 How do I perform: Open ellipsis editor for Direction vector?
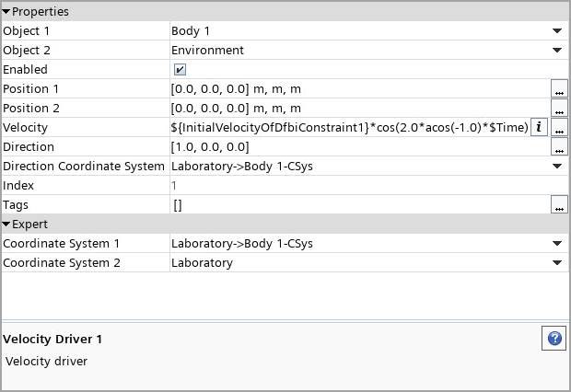(x=559, y=147)
